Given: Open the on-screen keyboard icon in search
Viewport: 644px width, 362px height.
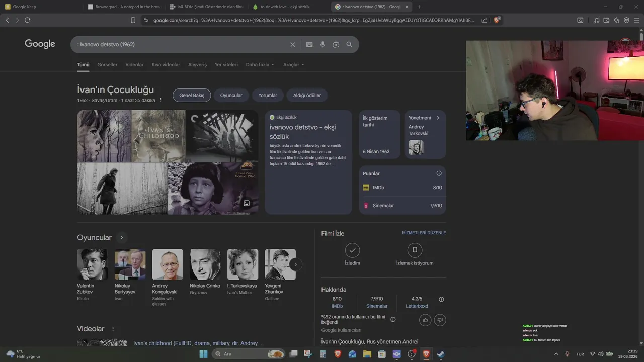Looking at the screenshot, I should (309, 44).
